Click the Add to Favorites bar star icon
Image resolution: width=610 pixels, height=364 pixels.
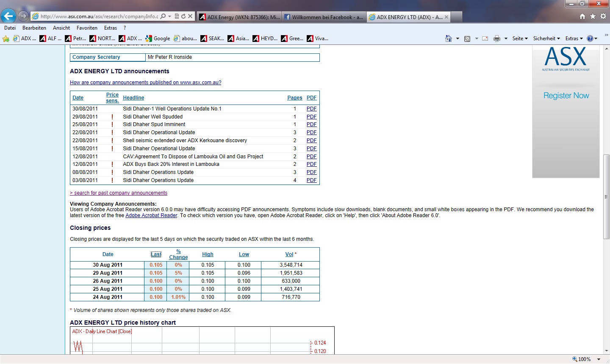coord(6,39)
